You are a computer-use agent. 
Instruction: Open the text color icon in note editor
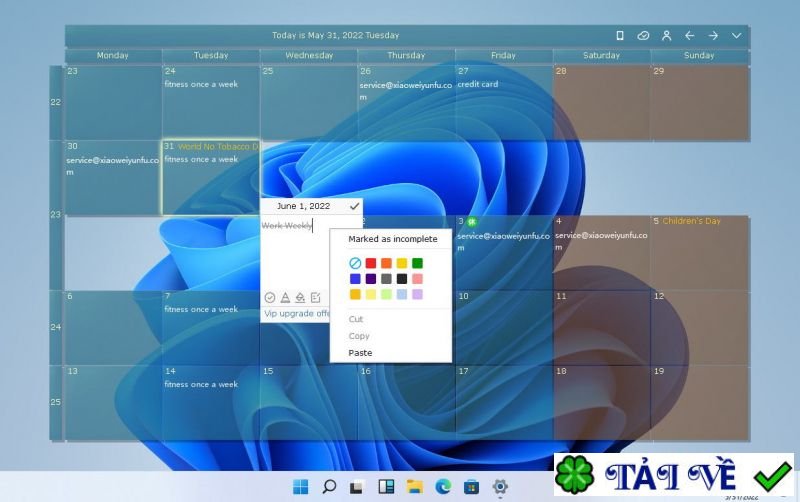pos(285,297)
